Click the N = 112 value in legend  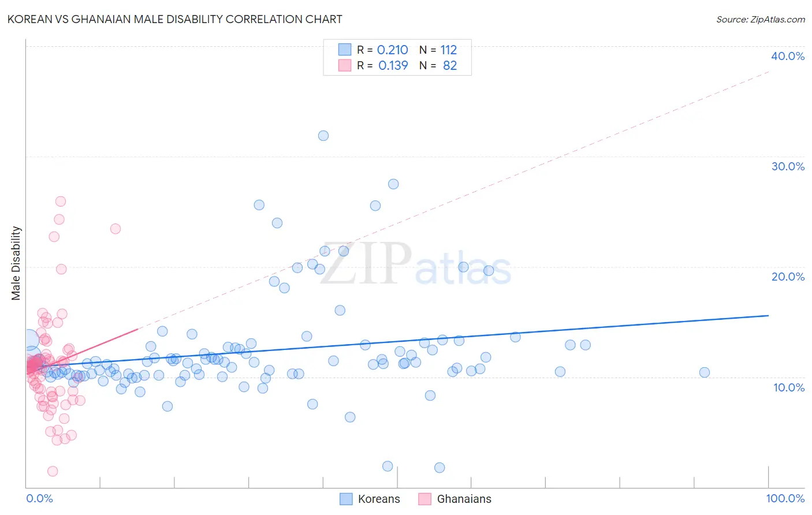click(438, 50)
